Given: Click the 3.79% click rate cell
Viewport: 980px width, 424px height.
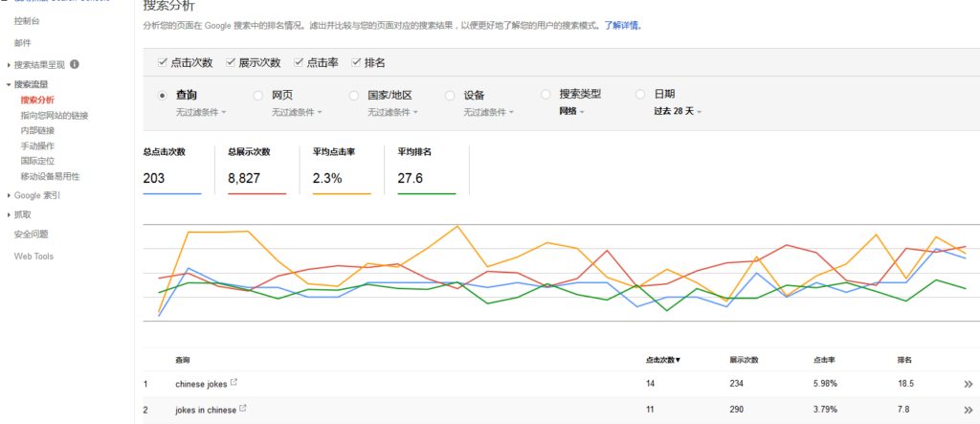Looking at the screenshot, I should [825, 411].
